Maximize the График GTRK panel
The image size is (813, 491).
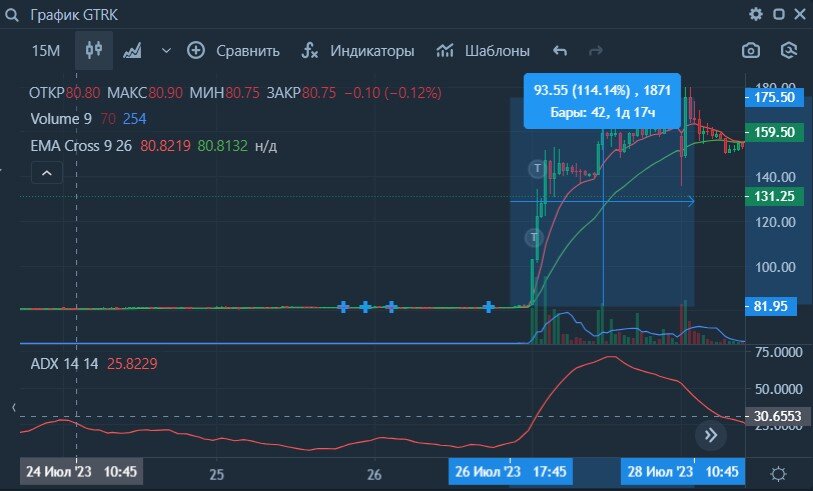779,14
